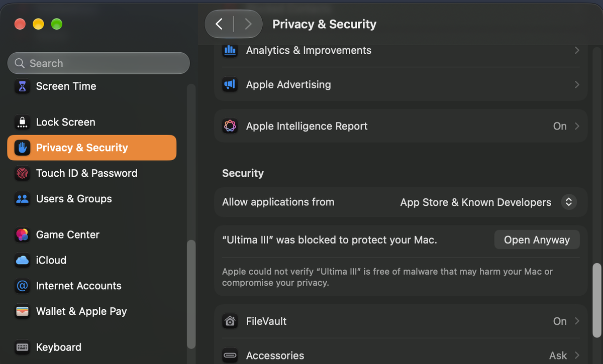The width and height of the screenshot is (603, 364).
Task: Click the On value beside FileVault
Action: (x=560, y=321)
